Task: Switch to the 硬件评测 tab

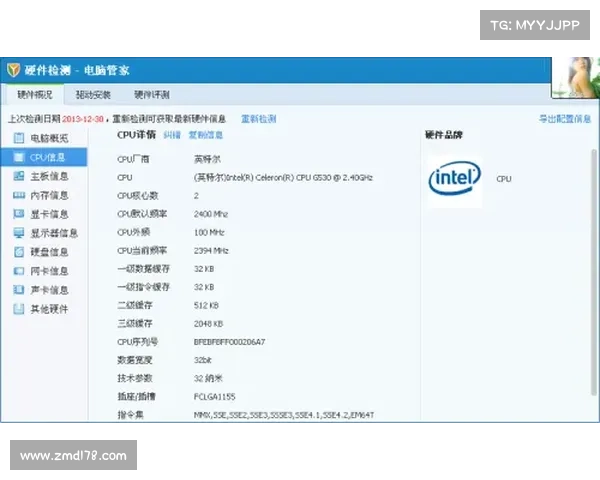Action: pos(152,95)
